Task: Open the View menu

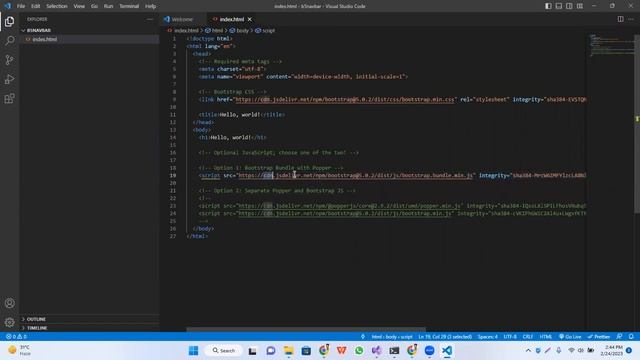Action: 79,6
